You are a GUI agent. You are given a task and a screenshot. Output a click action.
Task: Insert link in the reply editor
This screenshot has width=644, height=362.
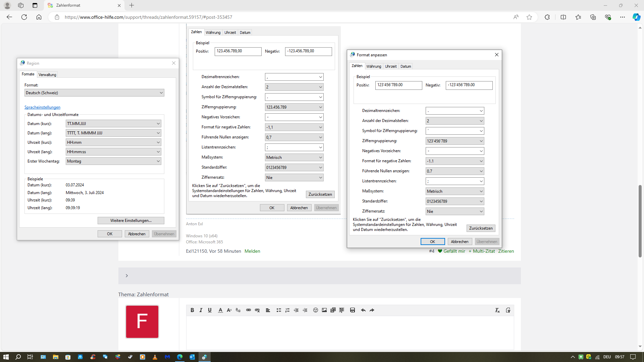[x=249, y=310]
